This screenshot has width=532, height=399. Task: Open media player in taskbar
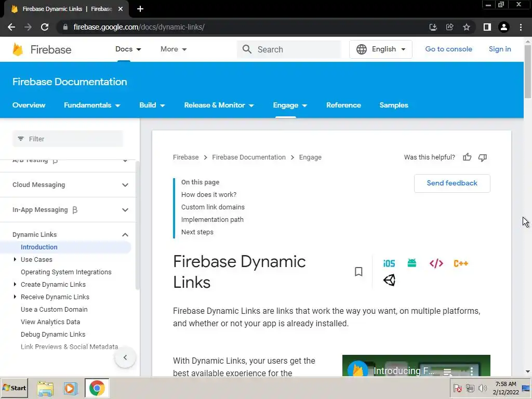[71, 388]
